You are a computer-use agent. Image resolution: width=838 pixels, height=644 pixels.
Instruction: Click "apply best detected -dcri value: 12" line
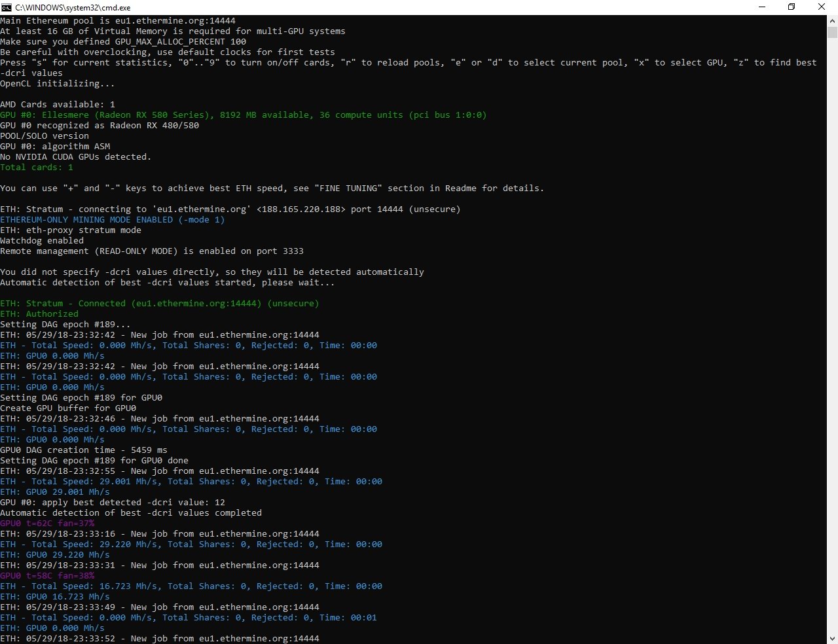tap(113, 503)
